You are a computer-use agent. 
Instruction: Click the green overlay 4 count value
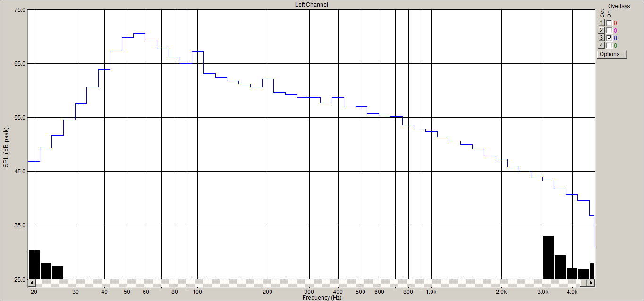point(615,45)
